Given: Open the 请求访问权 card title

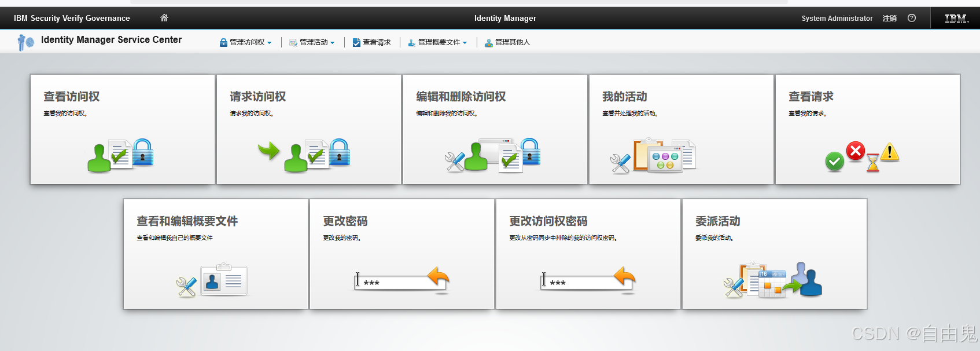Looking at the screenshot, I should [258, 97].
